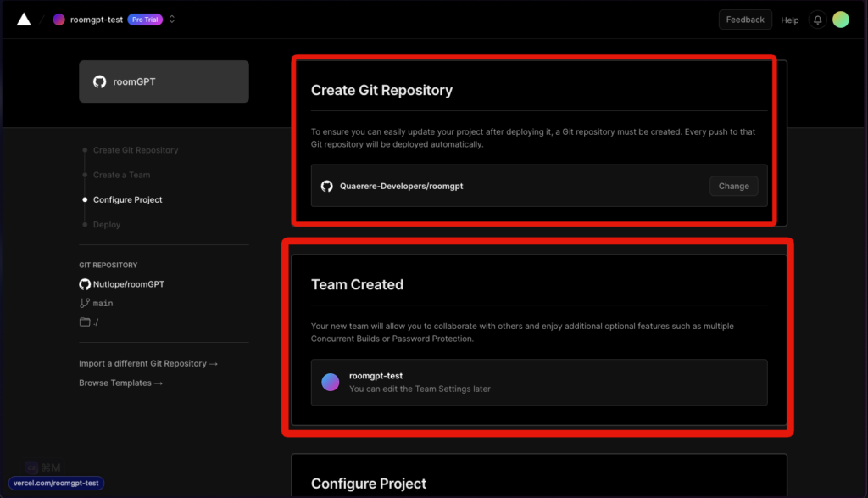Viewport: 868px width, 498px height.
Task: Select Create Git Repository step
Action: (135, 150)
